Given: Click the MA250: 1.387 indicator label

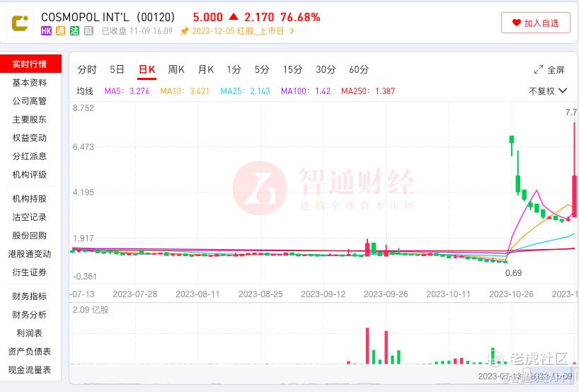Looking at the screenshot, I should [368, 91].
